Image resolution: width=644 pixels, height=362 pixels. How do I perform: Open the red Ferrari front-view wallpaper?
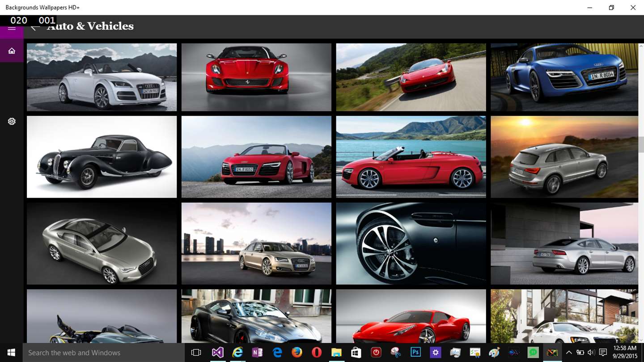256,77
